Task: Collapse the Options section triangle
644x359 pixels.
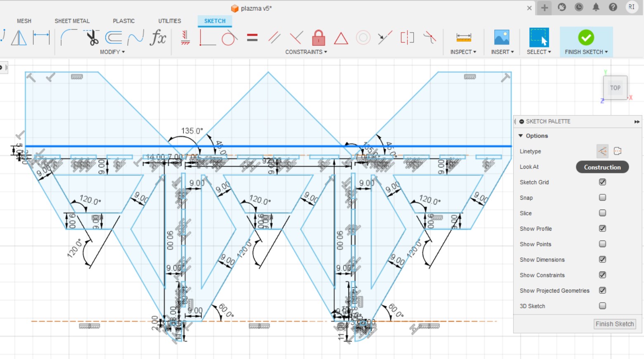Action: 521,136
